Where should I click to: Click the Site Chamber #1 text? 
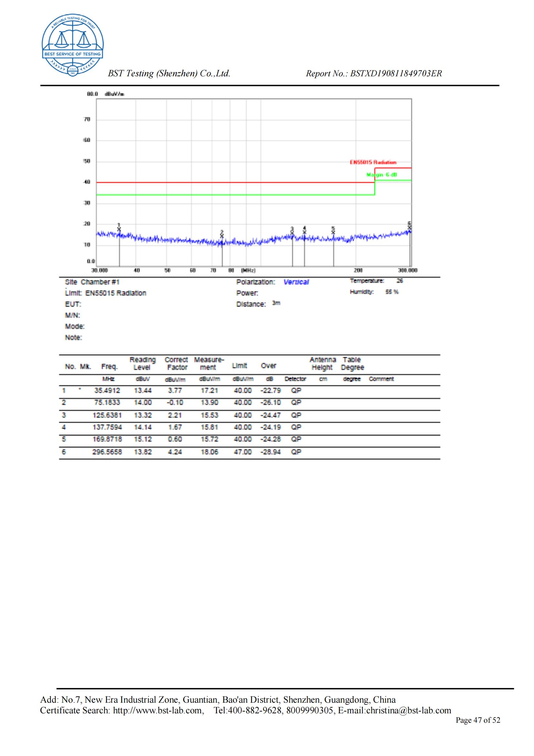92,282
